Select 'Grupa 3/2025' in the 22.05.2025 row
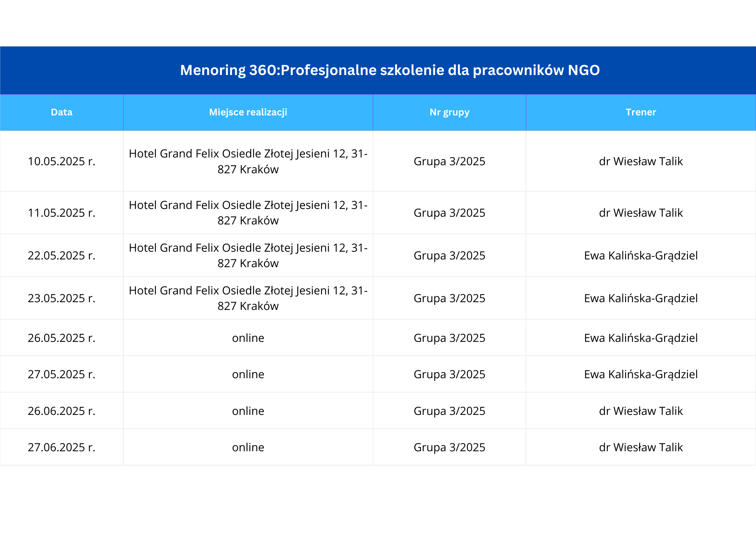The height and width of the screenshot is (534, 756). [x=449, y=255]
